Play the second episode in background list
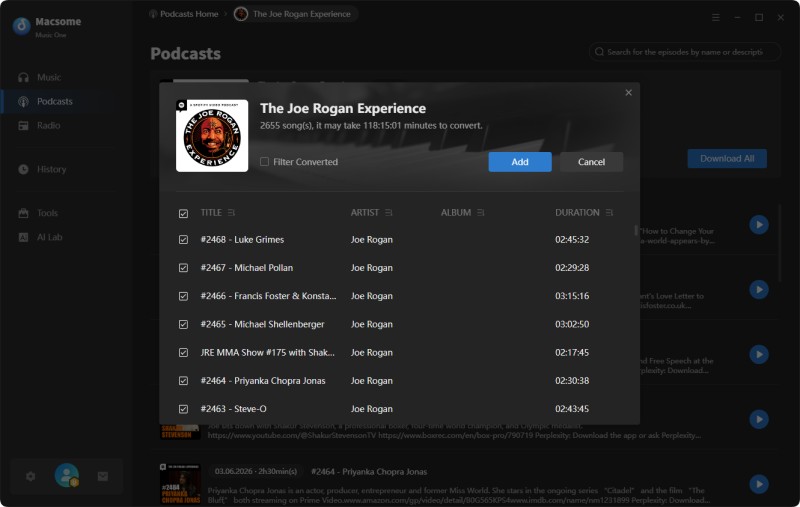This screenshot has width=800, height=507. (x=759, y=289)
